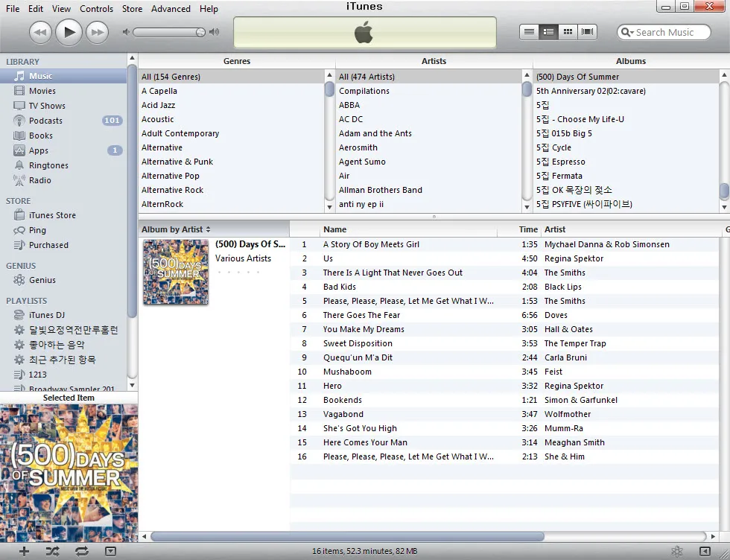The height and width of the screenshot is (560, 730).
Task: Toggle repeat mode
Action: click(81, 551)
